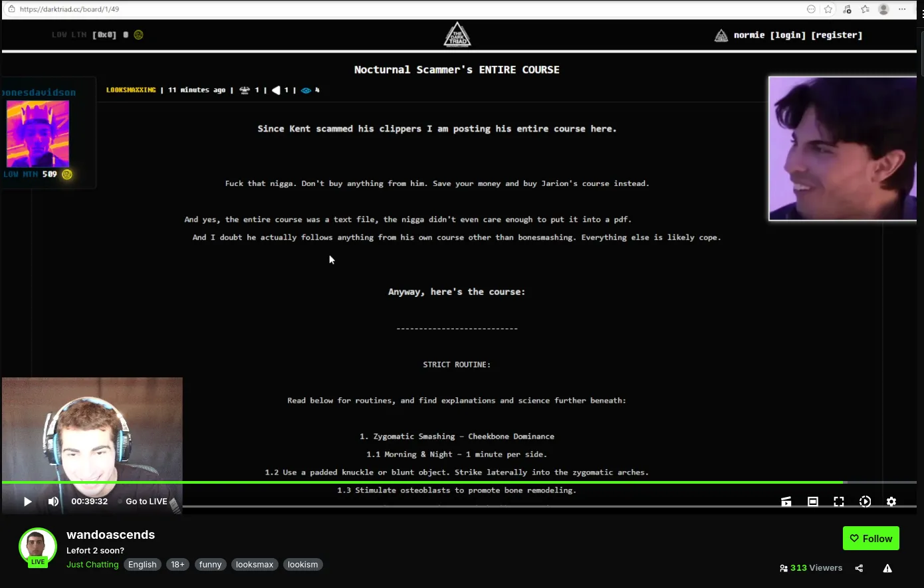Enter fullscreen mode in the player
This screenshot has height=588, width=924.
click(x=839, y=502)
